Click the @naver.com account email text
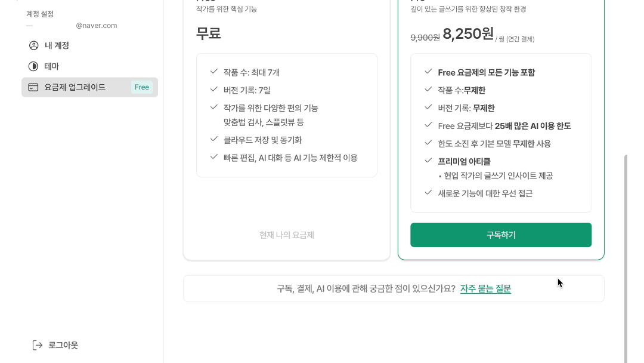644x363 pixels. [97, 26]
